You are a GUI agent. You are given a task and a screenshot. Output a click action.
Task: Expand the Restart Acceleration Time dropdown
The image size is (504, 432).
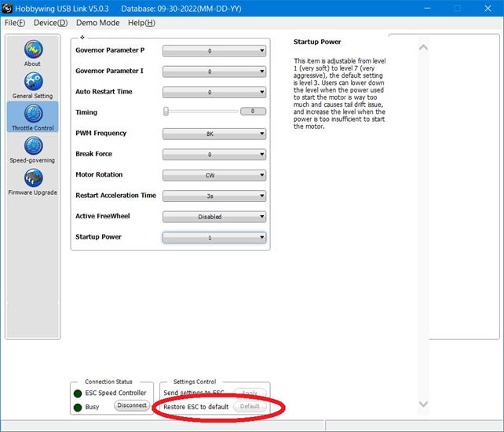click(214, 196)
